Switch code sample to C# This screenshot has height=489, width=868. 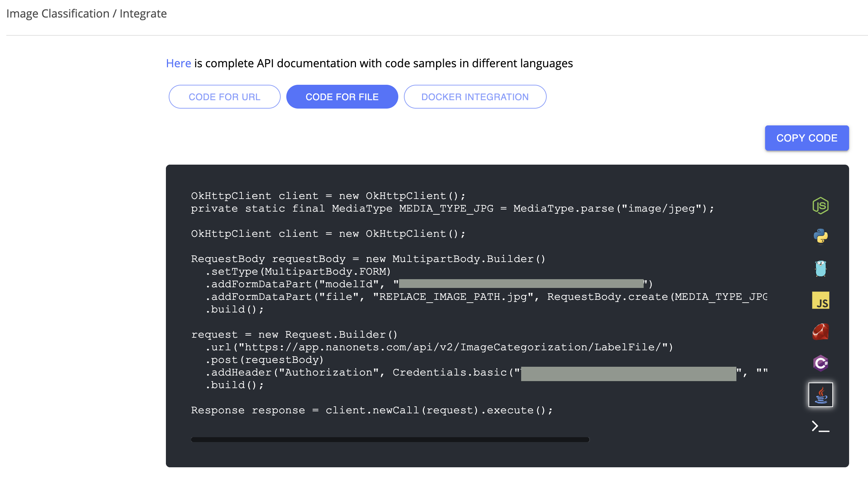(820, 363)
